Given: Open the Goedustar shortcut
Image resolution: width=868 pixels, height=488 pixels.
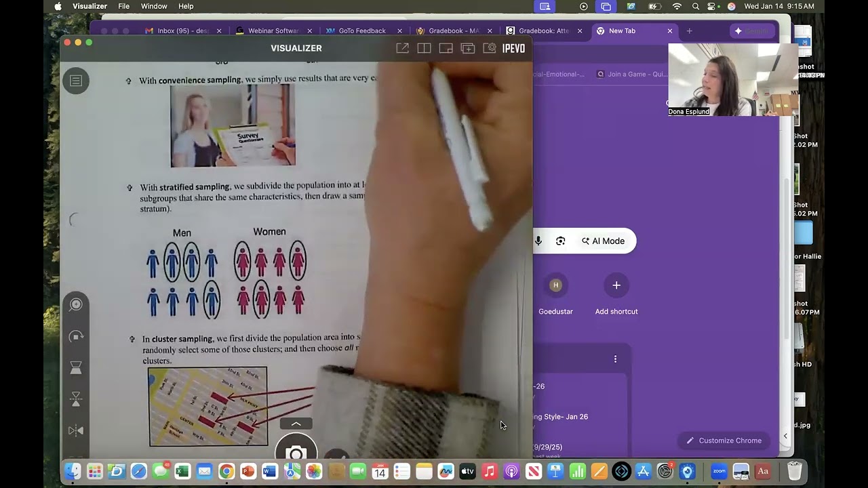Looking at the screenshot, I should click(555, 296).
